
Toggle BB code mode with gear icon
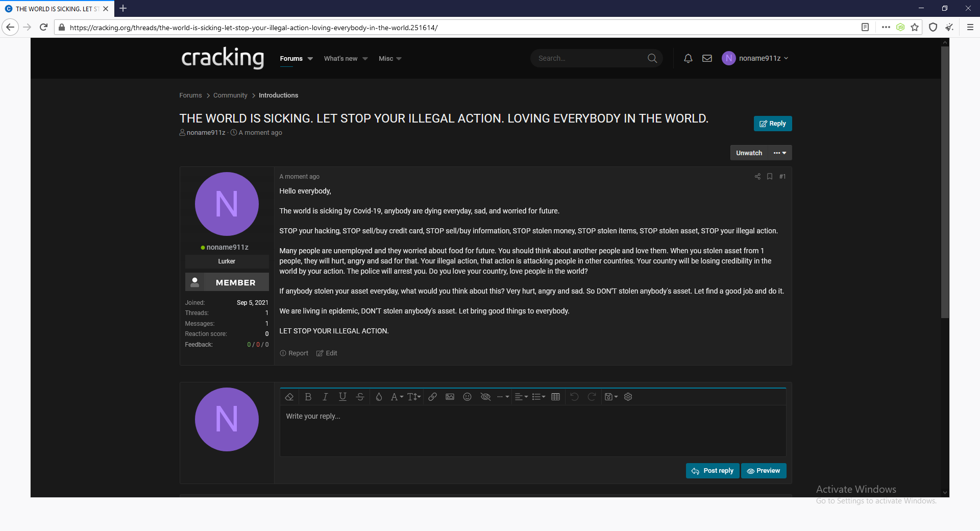pos(628,397)
